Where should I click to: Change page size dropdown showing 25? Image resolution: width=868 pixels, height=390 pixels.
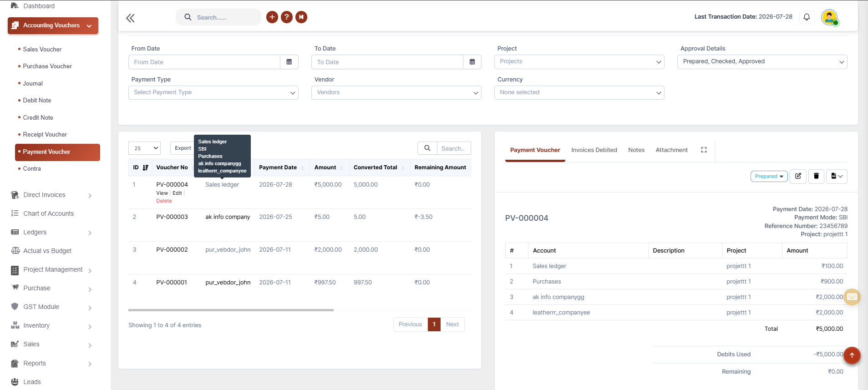click(144, 148)
